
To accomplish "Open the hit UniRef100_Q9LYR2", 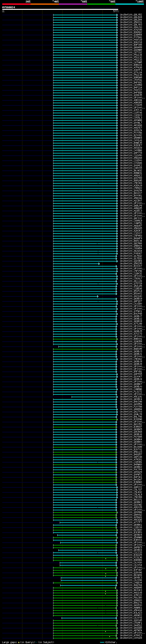I will [x=131, y=15].
